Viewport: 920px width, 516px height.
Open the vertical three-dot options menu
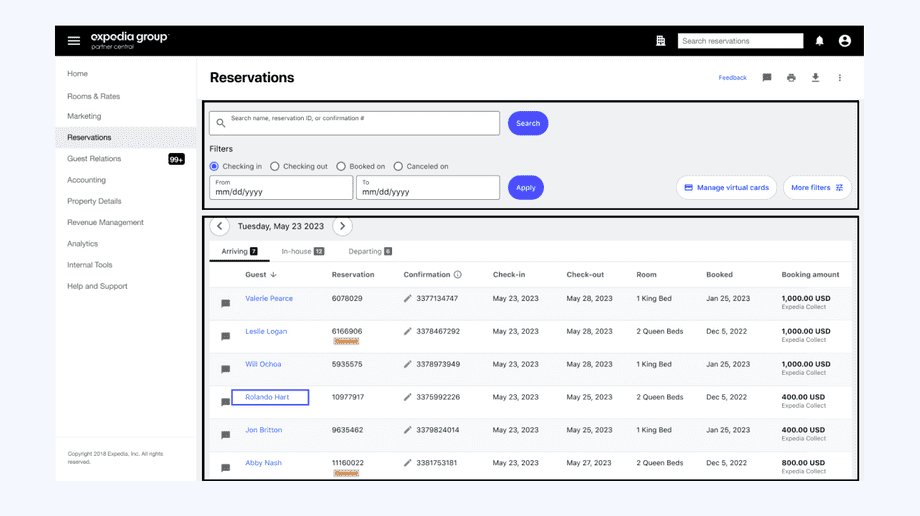(x=840, y=77)
